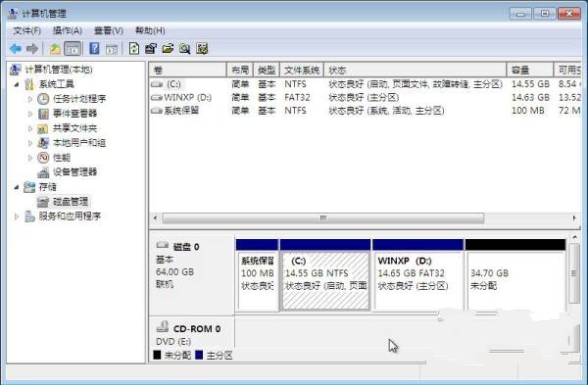Click the volume list scroll left arrow
Image resolution: width=588 pixels, height=385 pixels.
155,217
